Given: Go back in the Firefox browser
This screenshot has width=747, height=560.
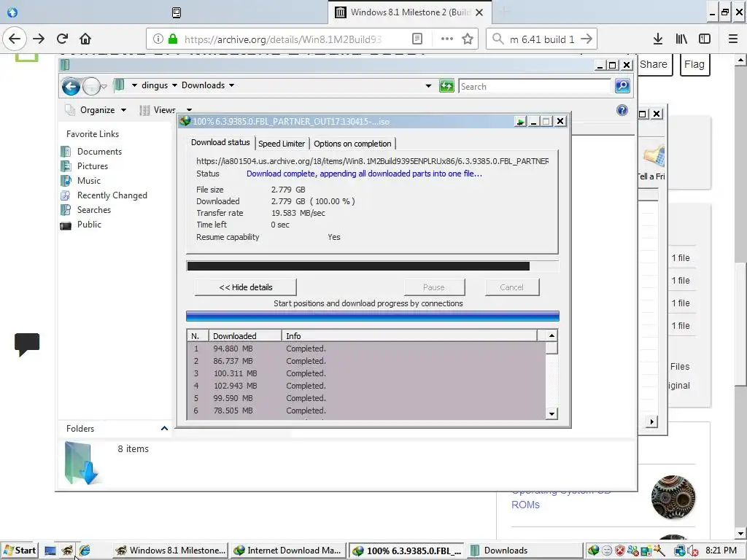Looking at the screenshot, I should (15, 39).
